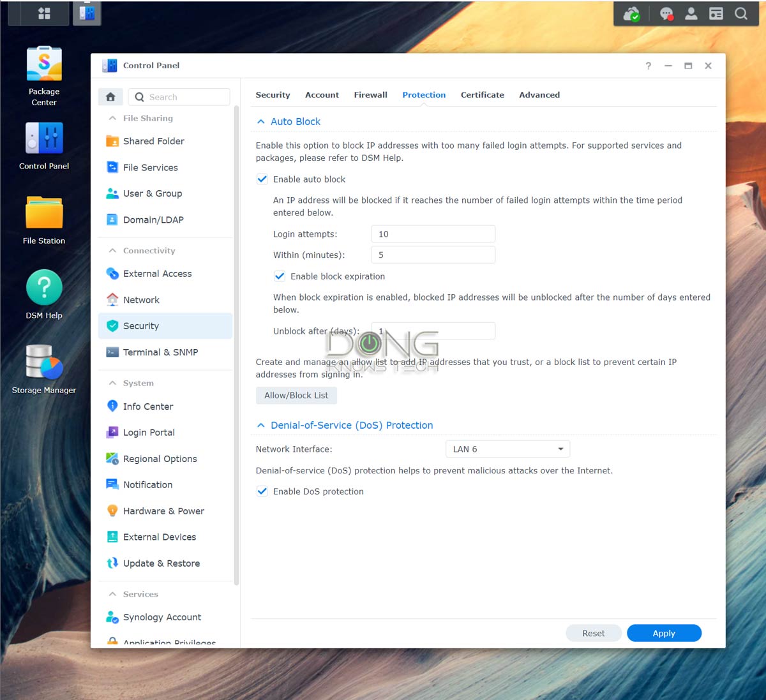Open the Certificate tab
Screen dimensions: 766x700
coord(482,94)
